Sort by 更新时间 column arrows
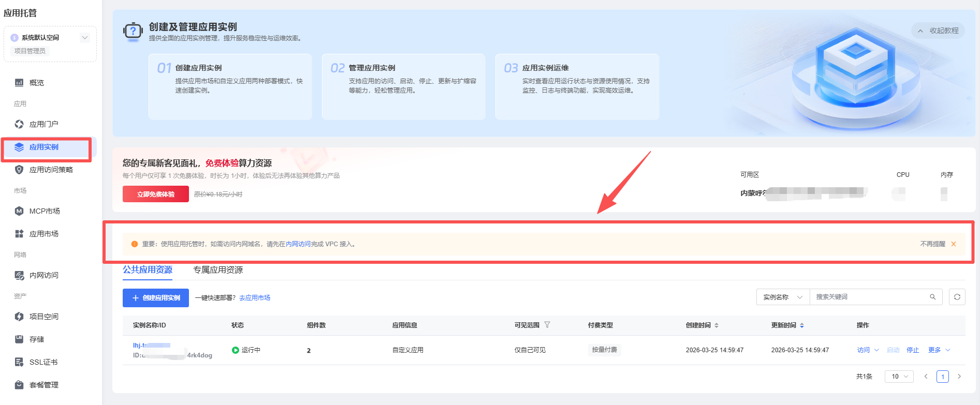980x405 pixels. point(802,325)
